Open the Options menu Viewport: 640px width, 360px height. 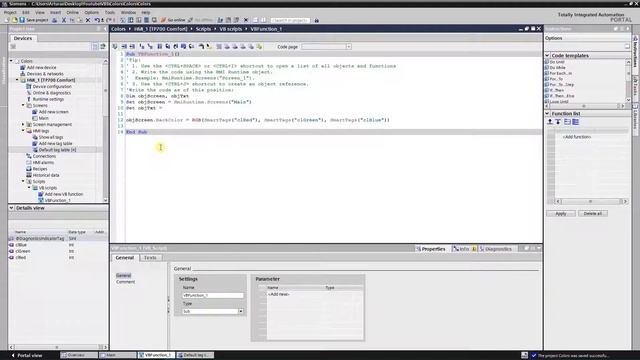click(91, 12)
